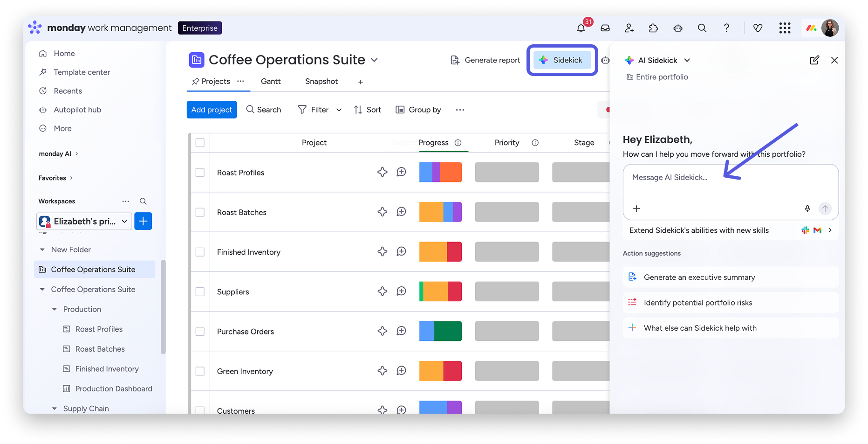Add a new view with plus tab
Screen dimensions: 868x444
[361, 82]
